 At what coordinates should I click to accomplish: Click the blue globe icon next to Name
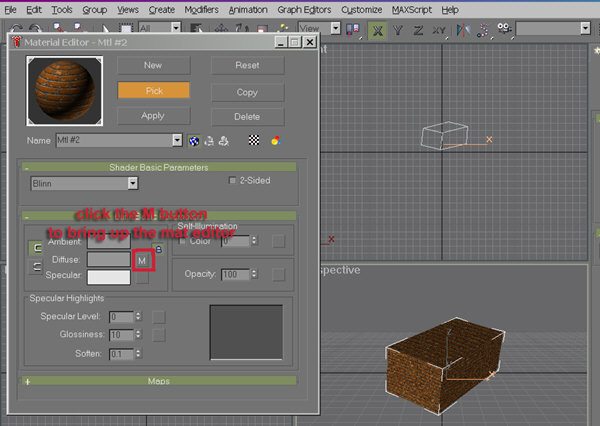[x=194, y=141]
